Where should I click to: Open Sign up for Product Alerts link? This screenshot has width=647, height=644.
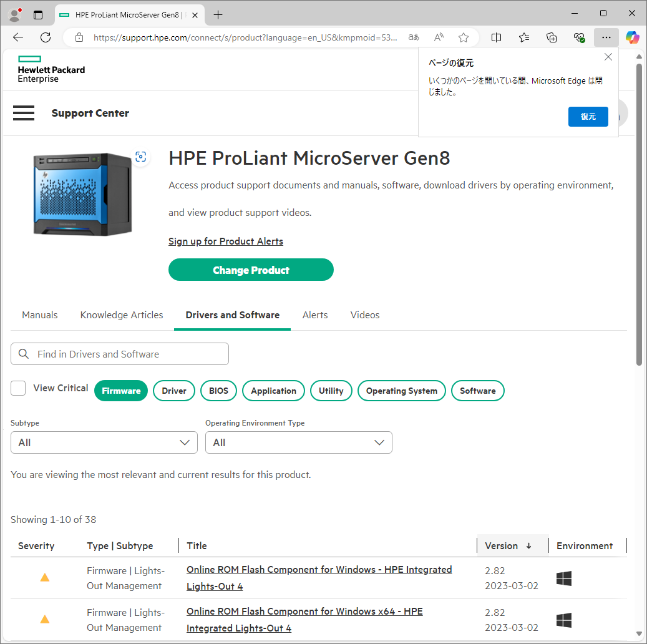pos(226,241)
